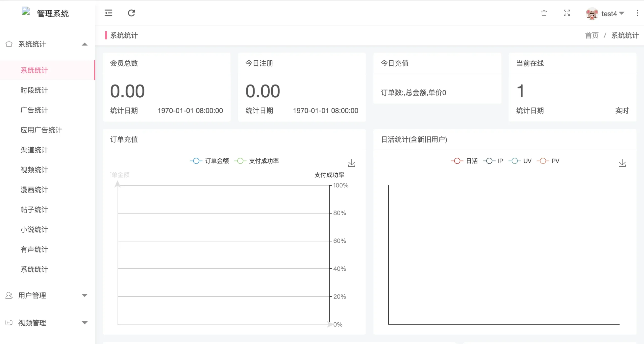This screenshot has height=344, width=644.
Task: Open the vertical three-dot more menu
Action: [637, 13]
